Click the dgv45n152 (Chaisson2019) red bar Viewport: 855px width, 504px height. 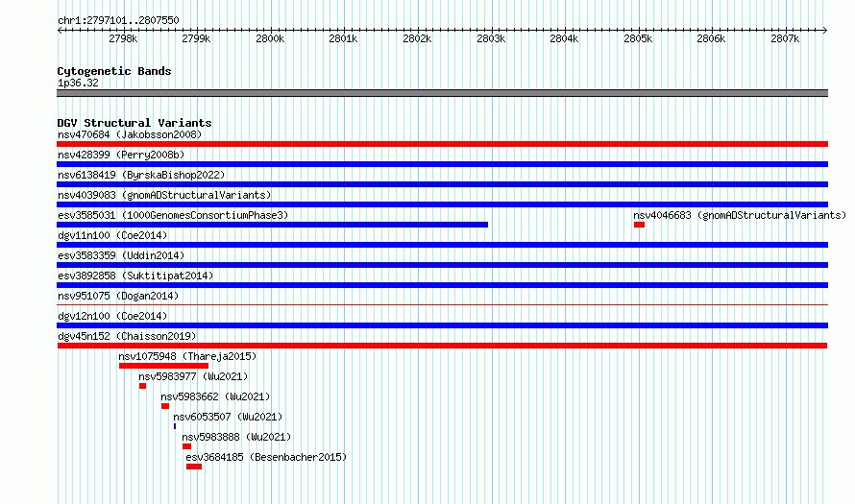click(442, 346)
